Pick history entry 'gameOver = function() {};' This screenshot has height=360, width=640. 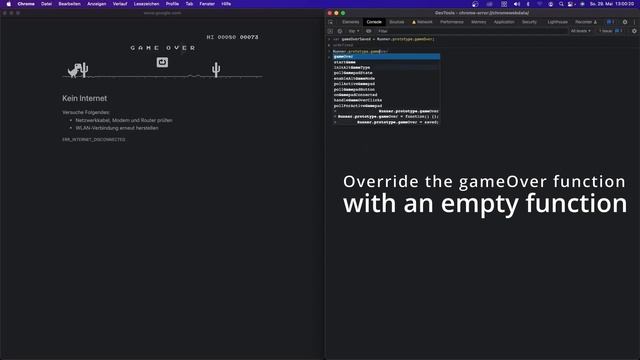coord(386,117)
